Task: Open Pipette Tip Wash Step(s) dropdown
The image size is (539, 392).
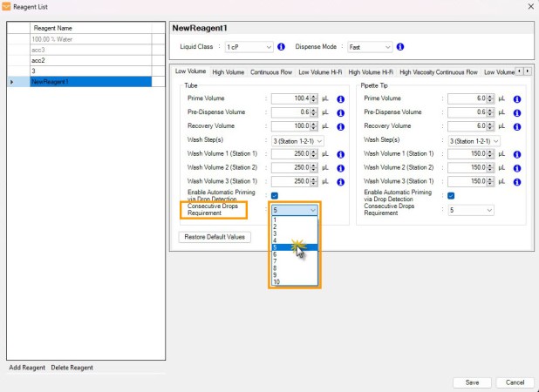Action: 474,141
